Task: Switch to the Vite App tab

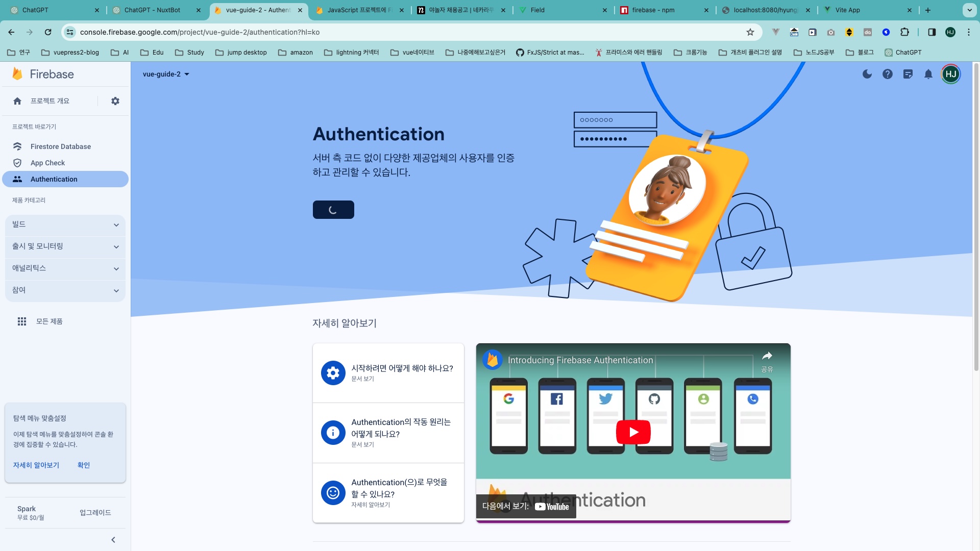Action: point(868,10)
